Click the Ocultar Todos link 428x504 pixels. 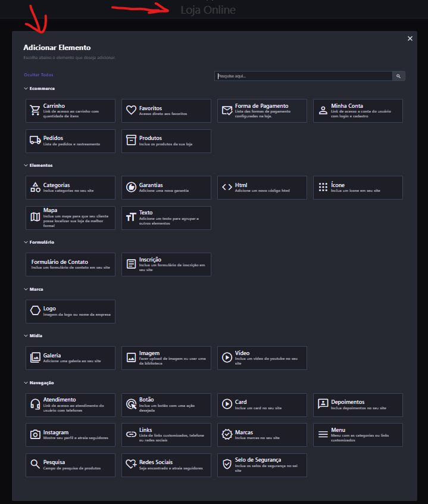pyautogui.click(x=39, y=75)
